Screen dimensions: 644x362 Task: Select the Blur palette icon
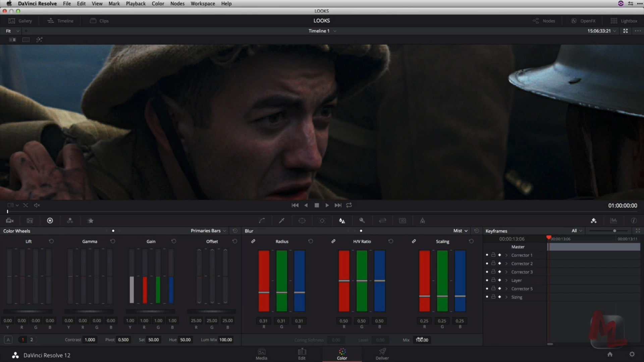pyautogui.click(x=342, y=221)
